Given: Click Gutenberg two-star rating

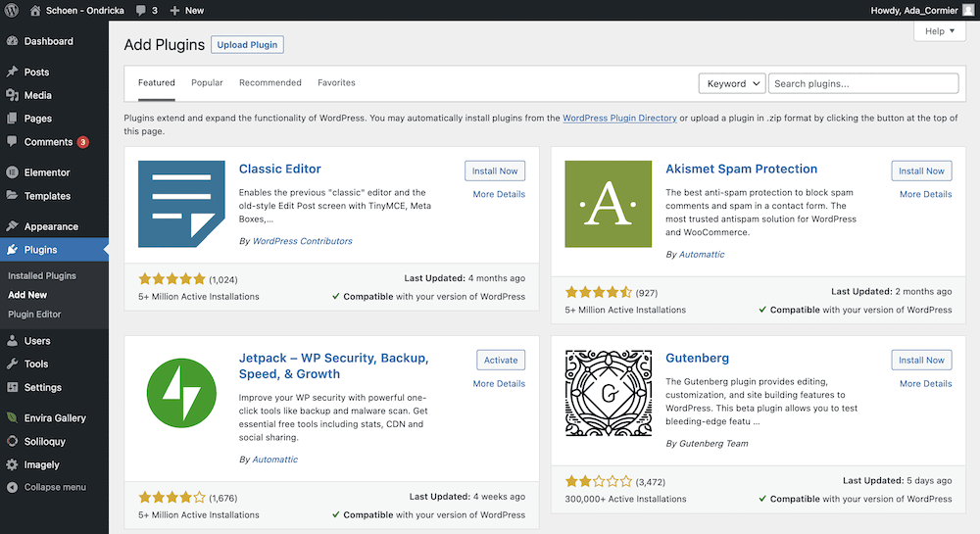Looking at the screenshot, I should click(x=599, y=481).
